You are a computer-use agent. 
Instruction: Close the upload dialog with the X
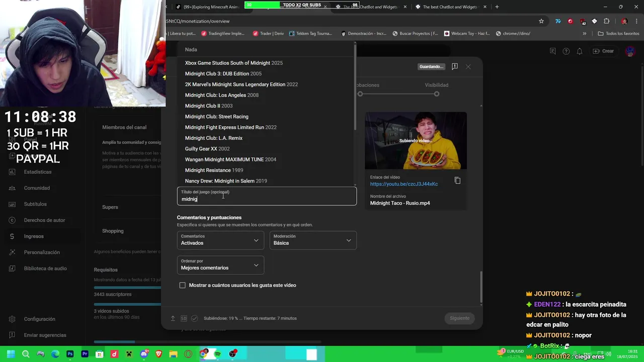468,66
